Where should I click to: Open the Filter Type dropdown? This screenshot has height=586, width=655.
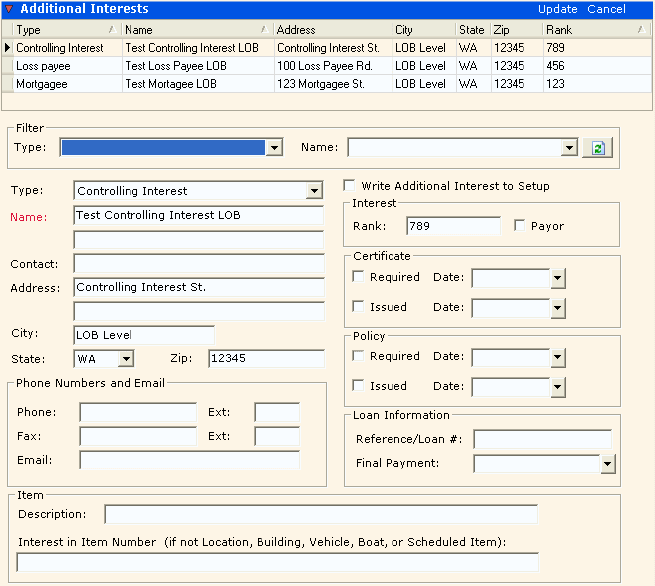coord(274,148)
